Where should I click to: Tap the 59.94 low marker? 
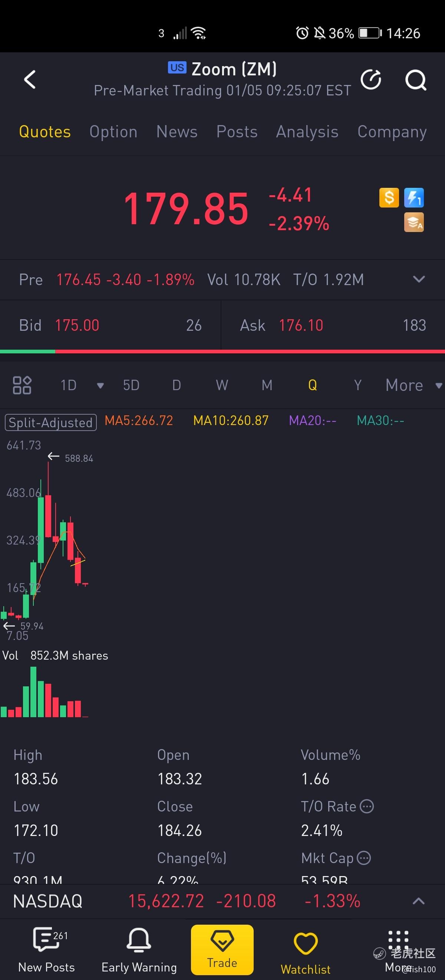tap(32, 626)
